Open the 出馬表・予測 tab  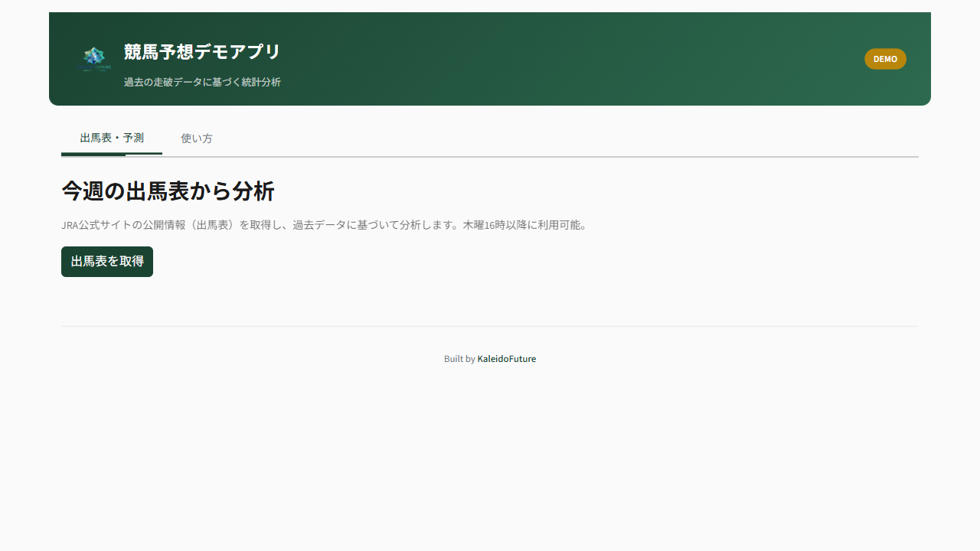(x=112, y=138)
